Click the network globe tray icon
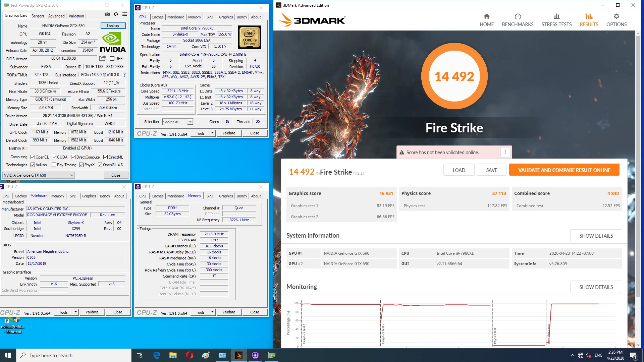 click(x=581, y=355)
